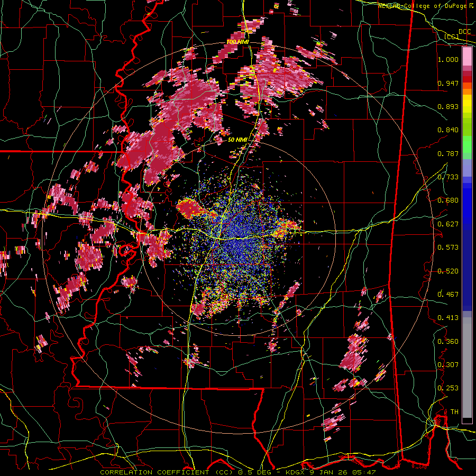The width and height of the screenshot is (476, 476).
Task: Select the 0.840 legend label
Action: (x=448, y=130)
